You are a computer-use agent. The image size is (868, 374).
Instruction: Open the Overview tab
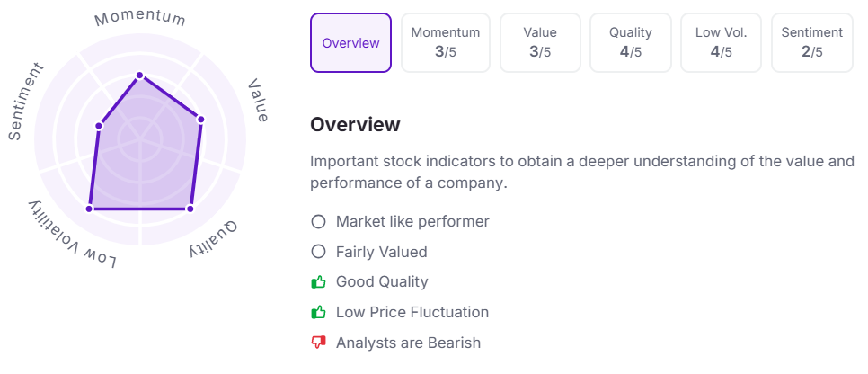[351, 42]
